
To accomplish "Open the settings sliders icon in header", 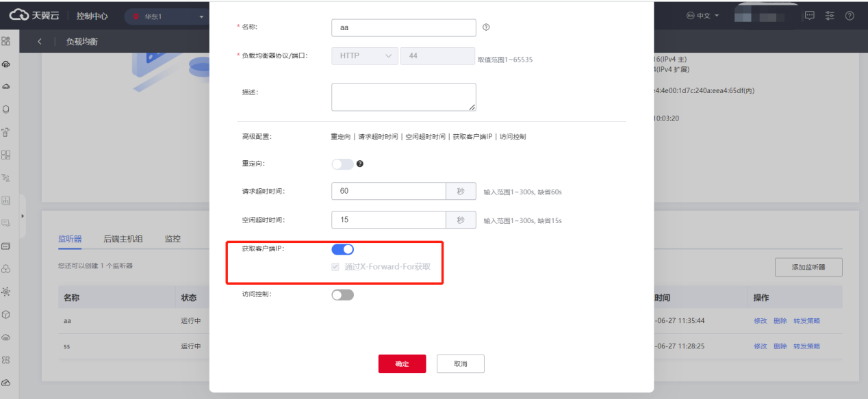I will pos(830,15).
